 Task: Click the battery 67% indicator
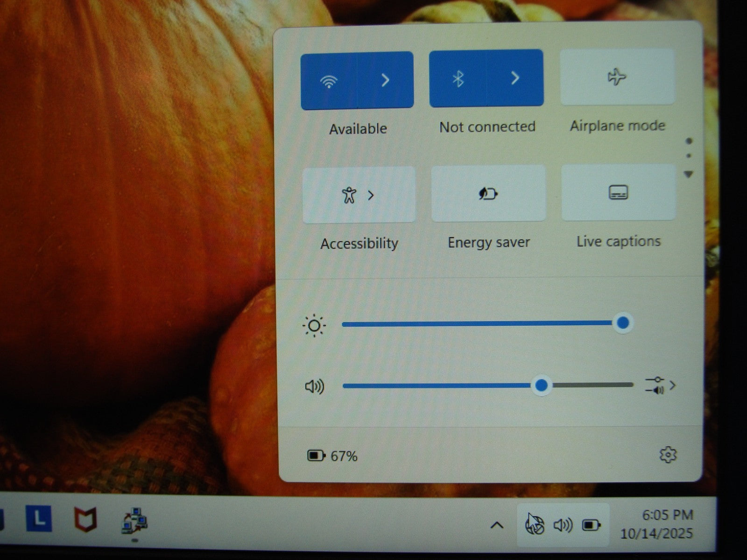tap(332, 456)
